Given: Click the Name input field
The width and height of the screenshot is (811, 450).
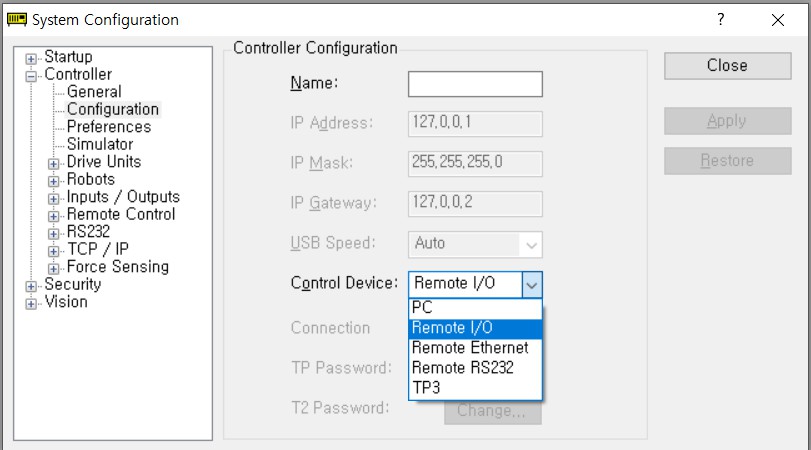Looking at the screenshot, I should 475,84.
